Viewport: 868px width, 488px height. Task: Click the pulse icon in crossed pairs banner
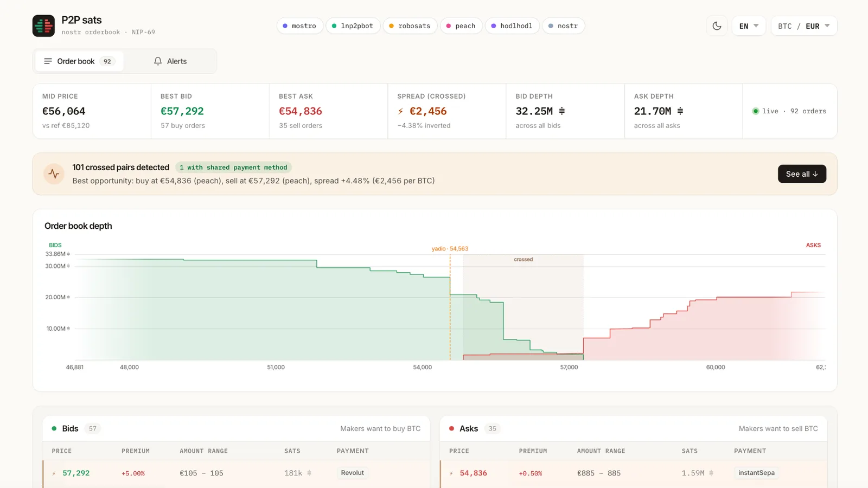54,174
